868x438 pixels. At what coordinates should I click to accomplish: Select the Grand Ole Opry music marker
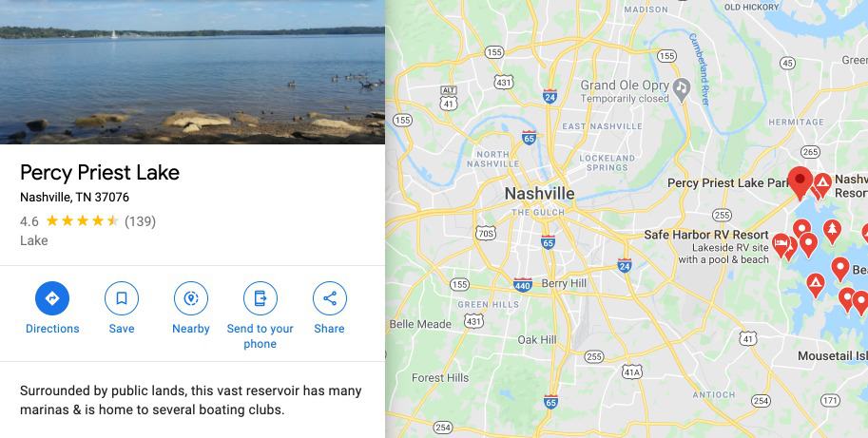tap(682, 89)
